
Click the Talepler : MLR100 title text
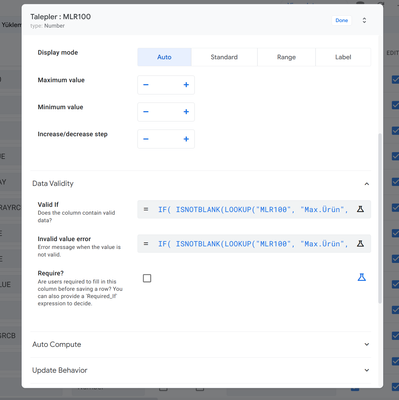click(61, 17)
